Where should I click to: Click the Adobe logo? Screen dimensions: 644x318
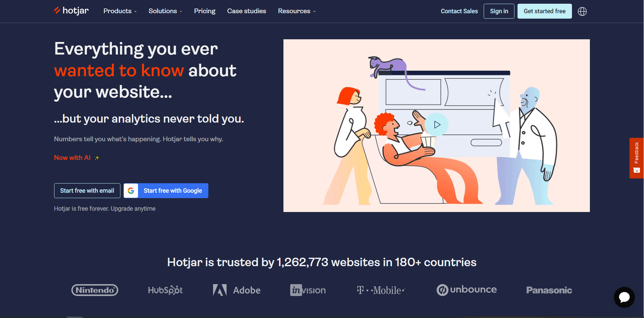tap(237, 290)
